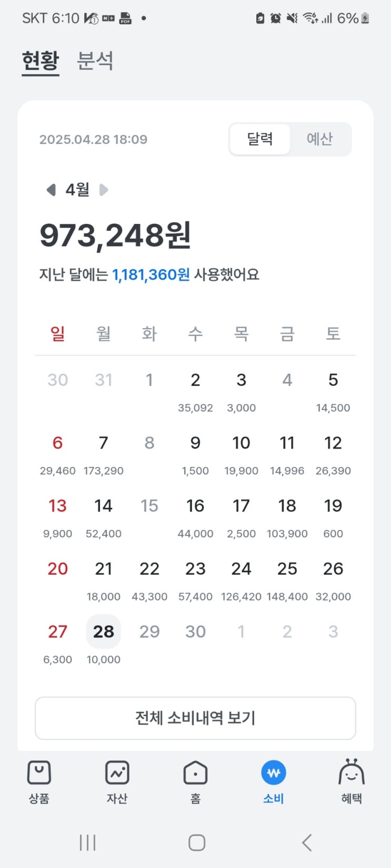The height and width of the screenshot is (868, 391).
Task: Select highlighted date 28 on calendar
Action: [x=104, y=631]
